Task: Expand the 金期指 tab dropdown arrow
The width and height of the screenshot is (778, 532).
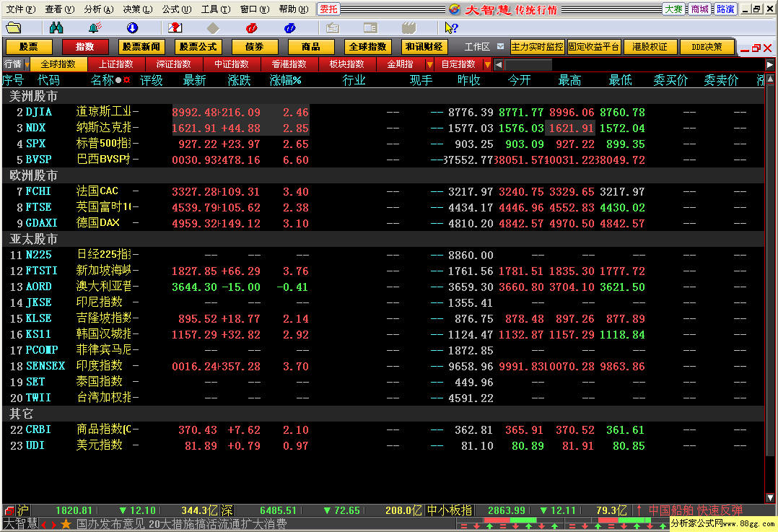Action: [x=429, y=64]
